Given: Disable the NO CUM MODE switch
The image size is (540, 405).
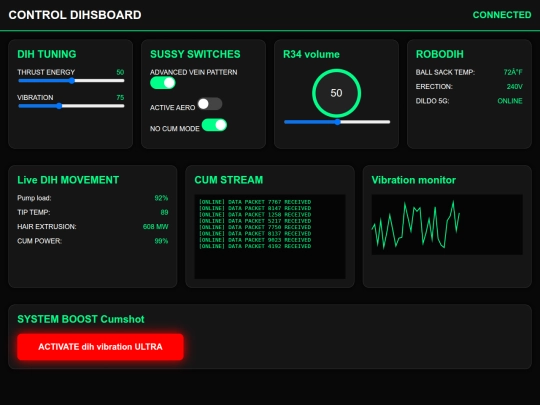Looking at the screenshot, I should pyautogui.click(x=214, y=125).
